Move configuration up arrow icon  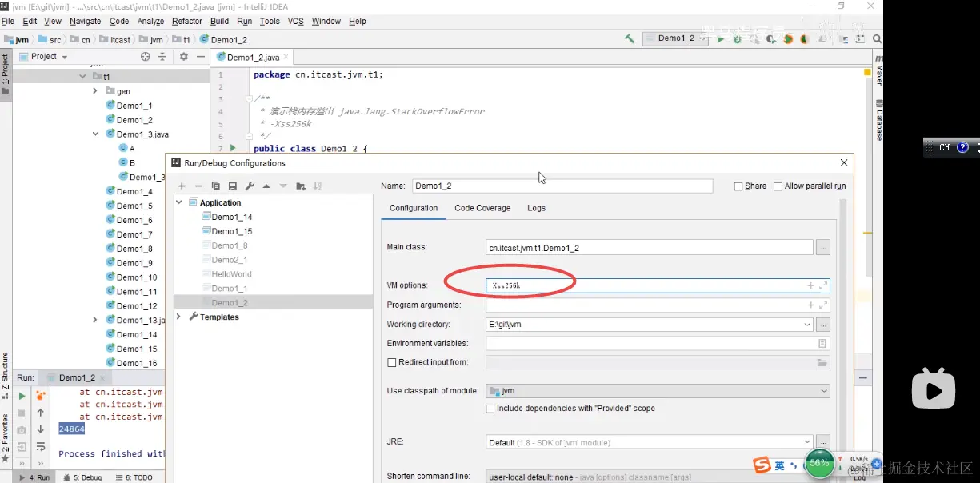(x=266, y=186)
